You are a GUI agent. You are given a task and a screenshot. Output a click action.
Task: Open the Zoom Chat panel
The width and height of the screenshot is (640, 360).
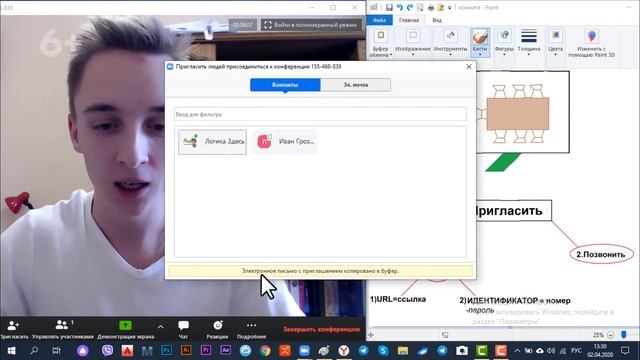pos(183,329)
